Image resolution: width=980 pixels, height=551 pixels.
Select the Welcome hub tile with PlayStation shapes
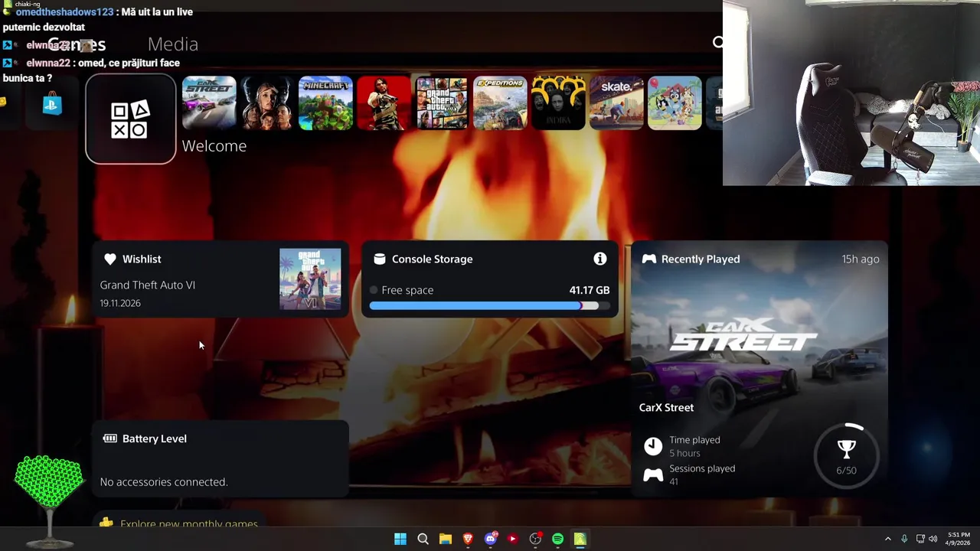click(131, 119)
